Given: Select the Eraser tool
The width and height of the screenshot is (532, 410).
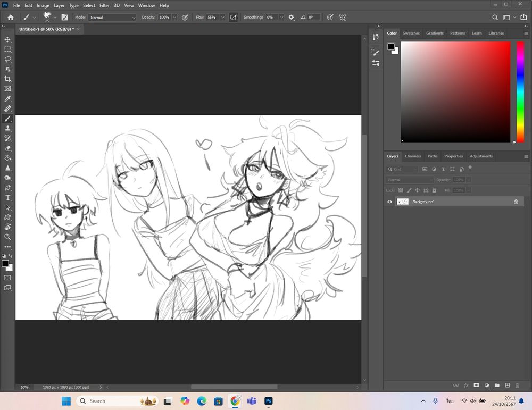Looking at the screenshot, I should [7, 148].
